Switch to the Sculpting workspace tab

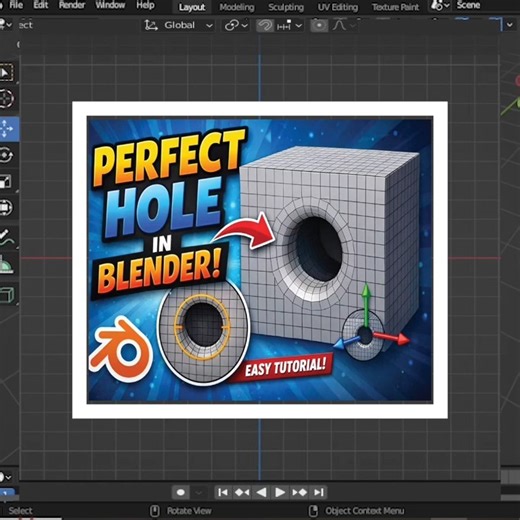(286, 7)
